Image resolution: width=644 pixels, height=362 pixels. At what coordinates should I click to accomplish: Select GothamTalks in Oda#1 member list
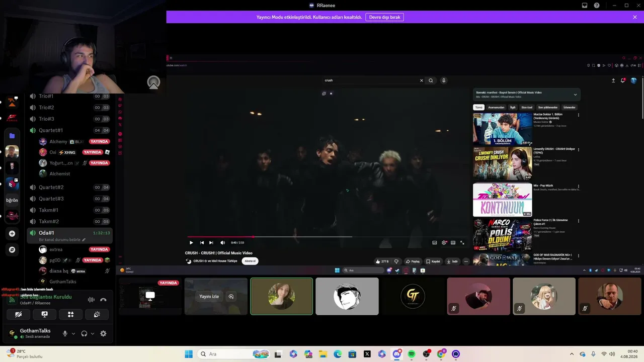pos(74,282)
